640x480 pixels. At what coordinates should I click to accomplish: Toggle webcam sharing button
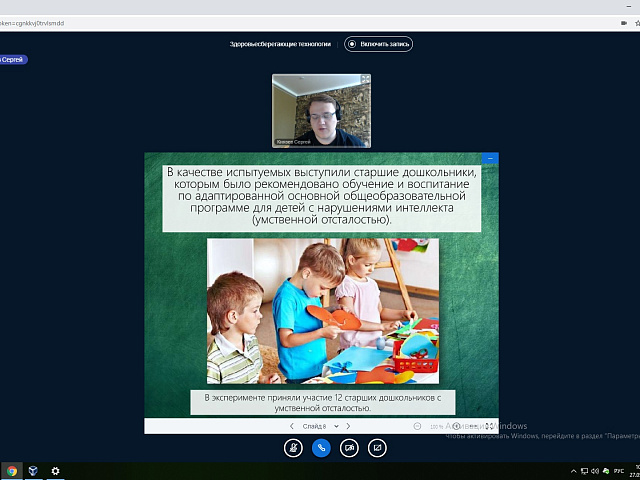coord(349,448)
